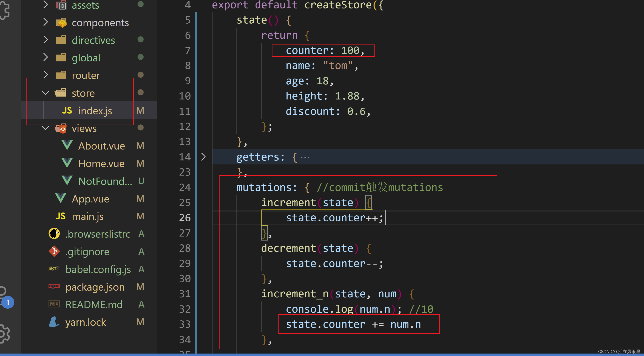Click the Vue icon of NotFound file
644x356 pixels.
(x=67, y=180)
